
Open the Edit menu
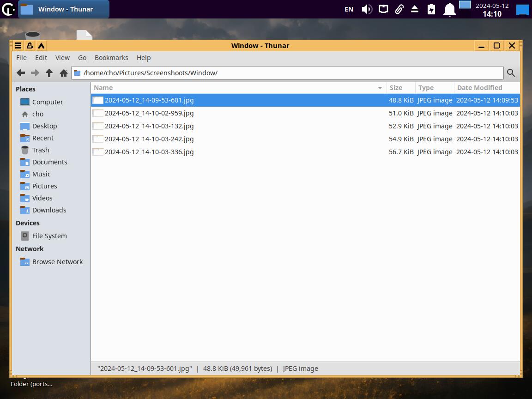point(41,58)
